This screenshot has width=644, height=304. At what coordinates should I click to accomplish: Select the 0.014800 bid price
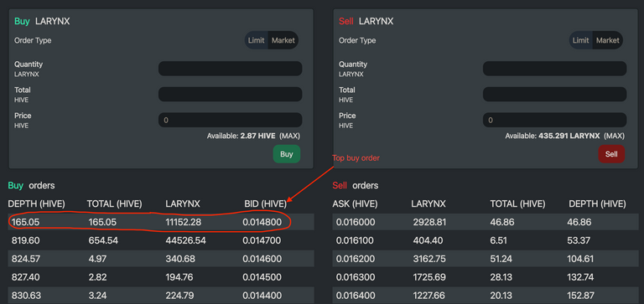pos(262,223)
